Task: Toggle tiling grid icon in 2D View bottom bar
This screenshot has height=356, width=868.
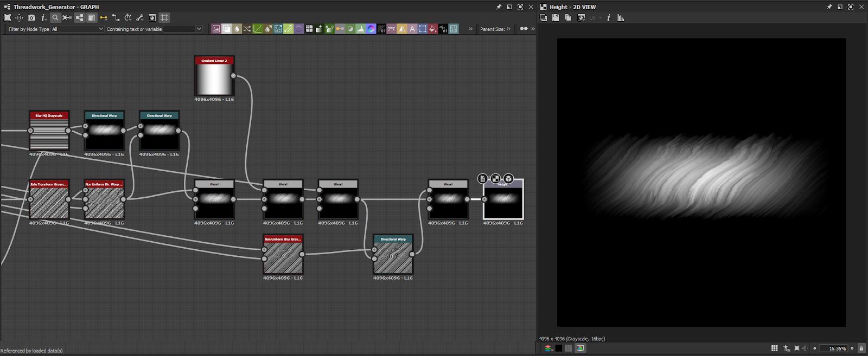Action: click(x=775, y=348)
